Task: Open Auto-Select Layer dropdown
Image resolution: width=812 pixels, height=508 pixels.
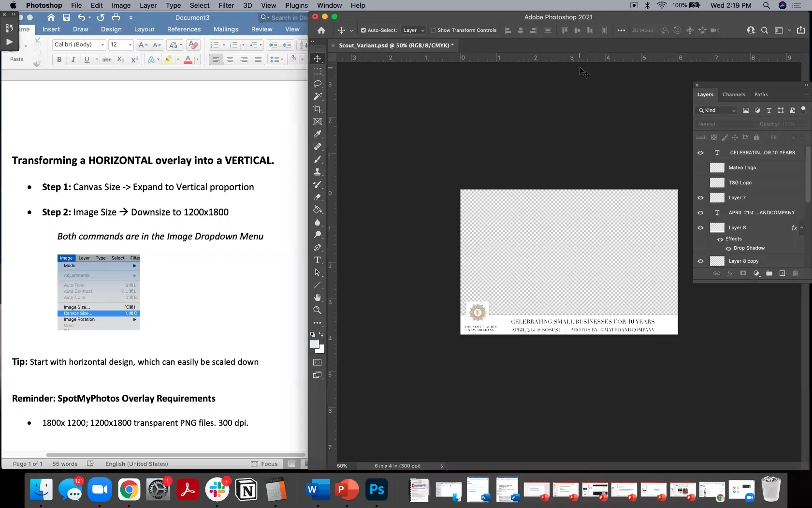Action: click(x=414, y=30)
